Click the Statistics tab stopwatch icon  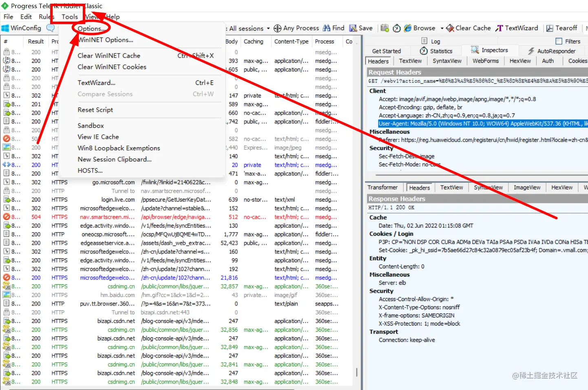click(x=424, y=51)
